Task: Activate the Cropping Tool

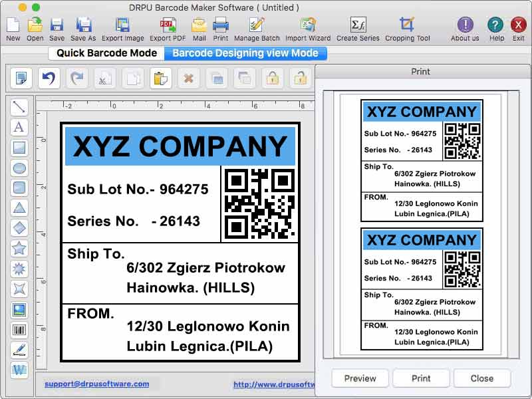Action: (407, 25)
